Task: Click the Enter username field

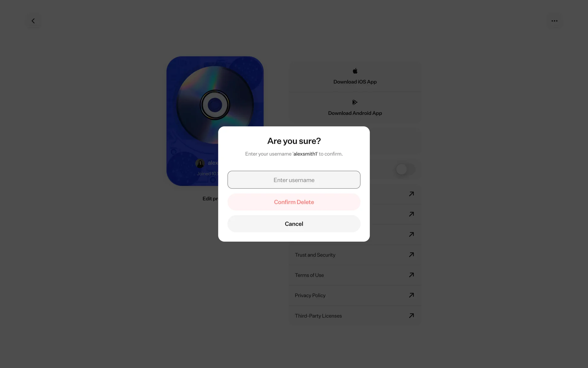Action: click(294, 180)
